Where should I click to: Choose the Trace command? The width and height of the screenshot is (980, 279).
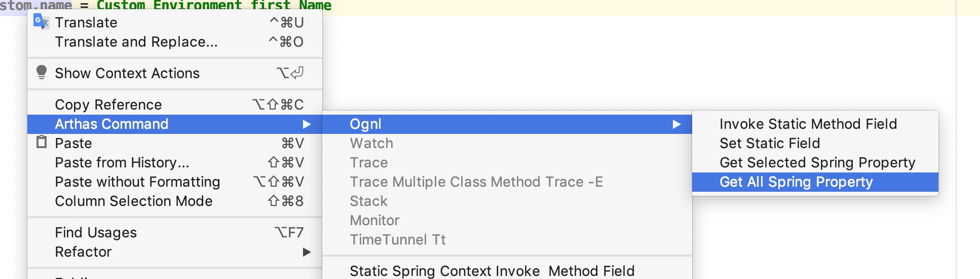point(369,163)
